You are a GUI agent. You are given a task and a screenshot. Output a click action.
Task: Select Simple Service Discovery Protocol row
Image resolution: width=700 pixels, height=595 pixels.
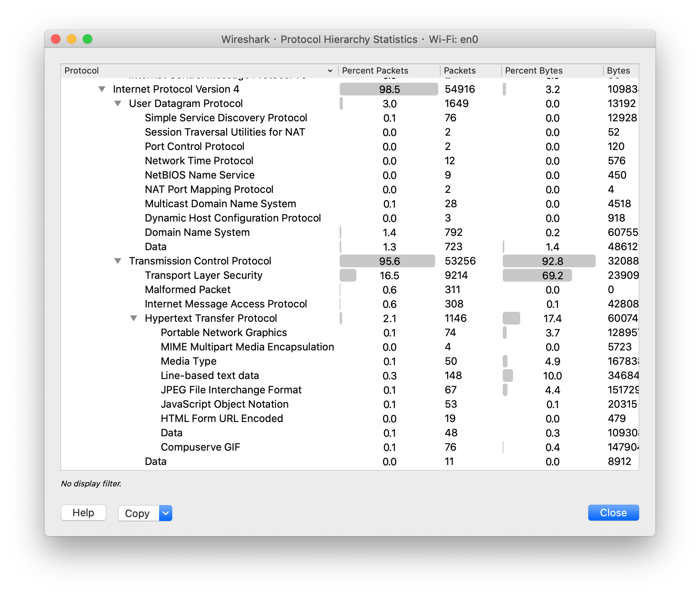[x=350, y=118]
